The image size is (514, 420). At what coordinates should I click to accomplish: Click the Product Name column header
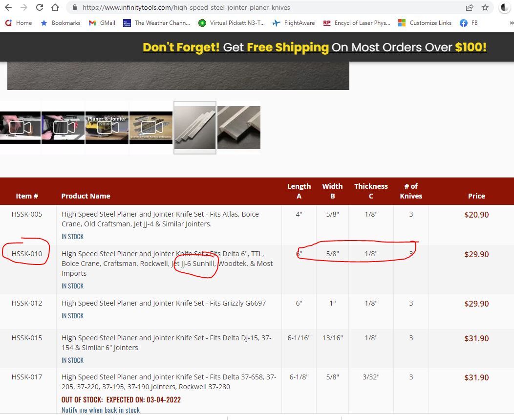click(86, 196)
